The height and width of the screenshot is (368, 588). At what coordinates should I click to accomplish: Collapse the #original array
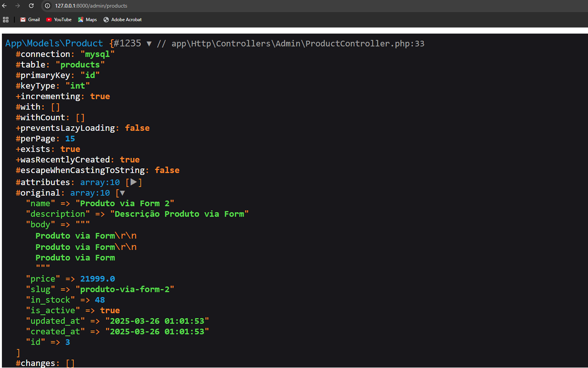[x=122, y=193]
